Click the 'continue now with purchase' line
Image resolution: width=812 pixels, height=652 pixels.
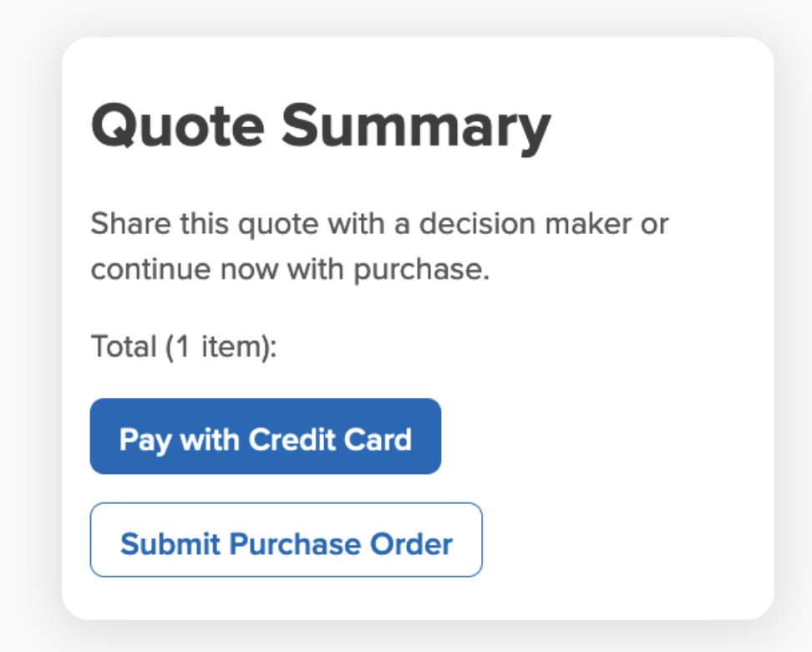click(x=290, y=270)
